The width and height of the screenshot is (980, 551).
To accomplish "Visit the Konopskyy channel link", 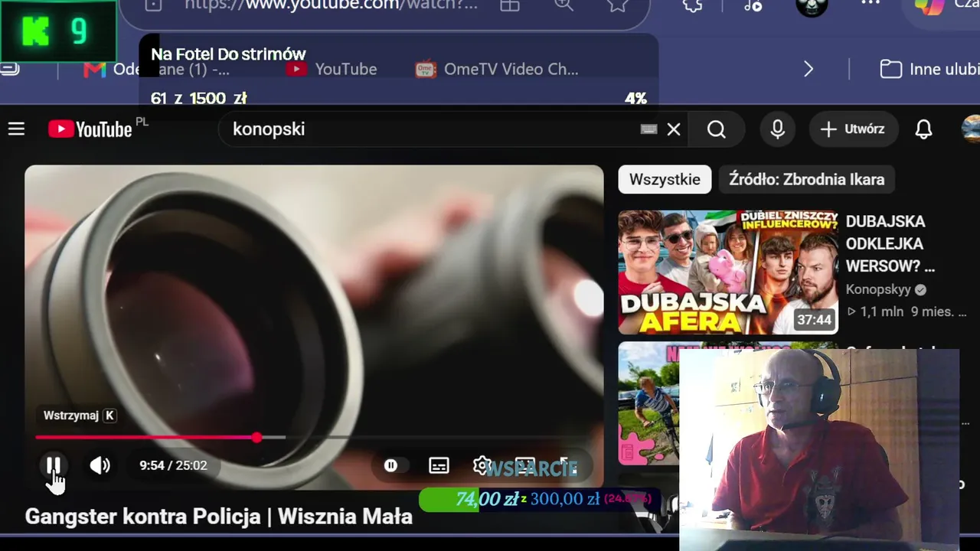I will 878,290.
